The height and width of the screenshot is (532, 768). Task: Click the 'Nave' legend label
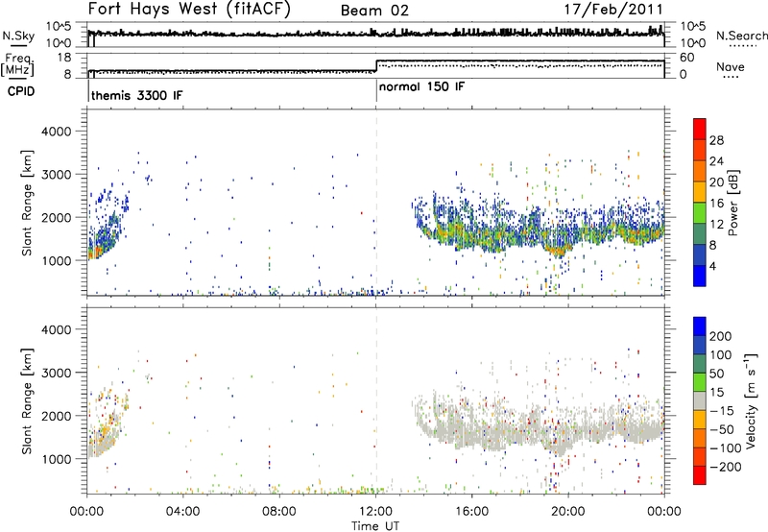731,67
